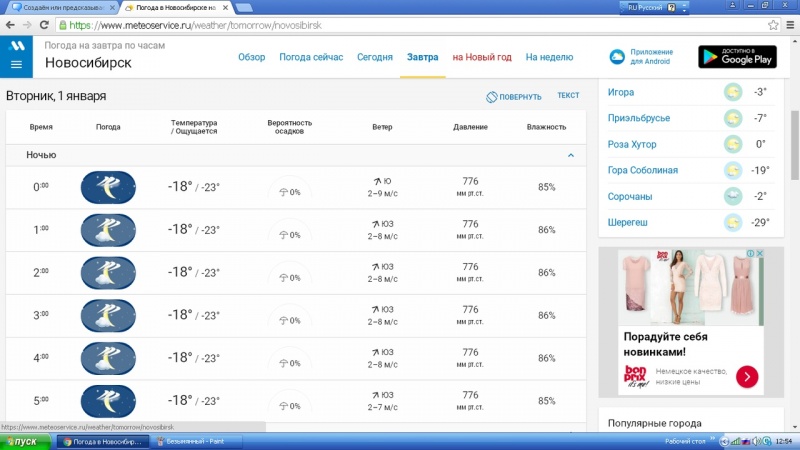Image resolution: width=800 pixels, height=450 pixels.
Task: Switch to the Завтра tab
Action: [422, 57]
